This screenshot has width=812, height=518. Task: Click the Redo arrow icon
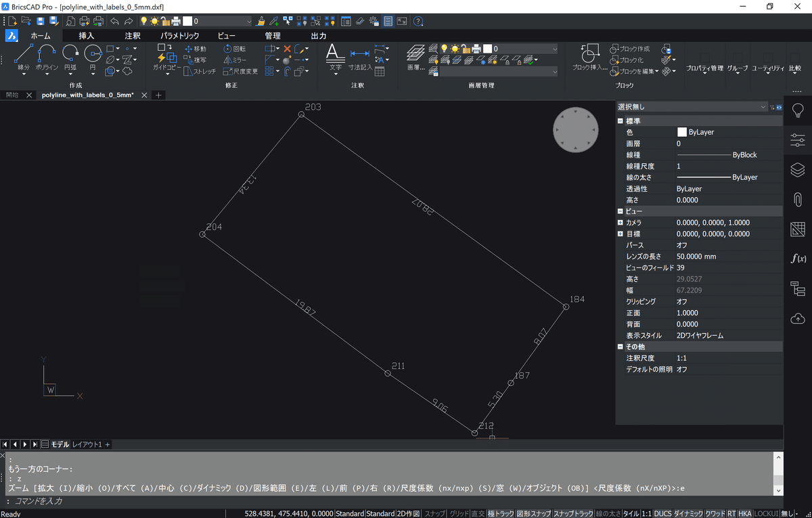(x=129, y=21)
